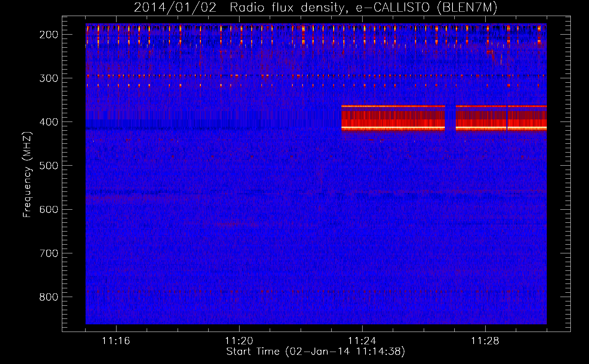589x364 pixels.
Task: Click the 11:20 time tick label
Action: tap(239, 341)
